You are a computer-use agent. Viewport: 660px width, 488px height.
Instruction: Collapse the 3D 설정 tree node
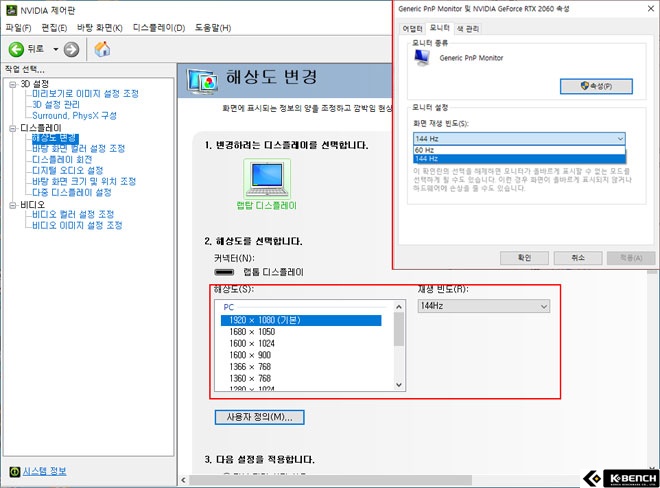[13, 84]
